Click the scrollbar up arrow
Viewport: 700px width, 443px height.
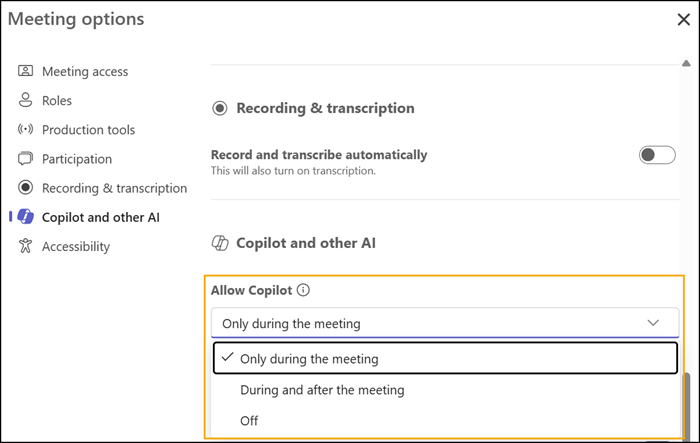point(686,63)
